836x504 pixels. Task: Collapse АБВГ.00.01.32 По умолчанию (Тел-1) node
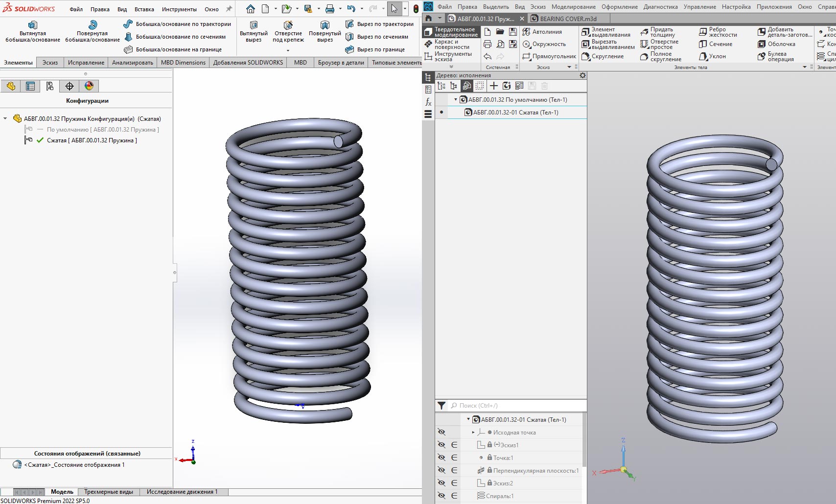tap(456, 100)
